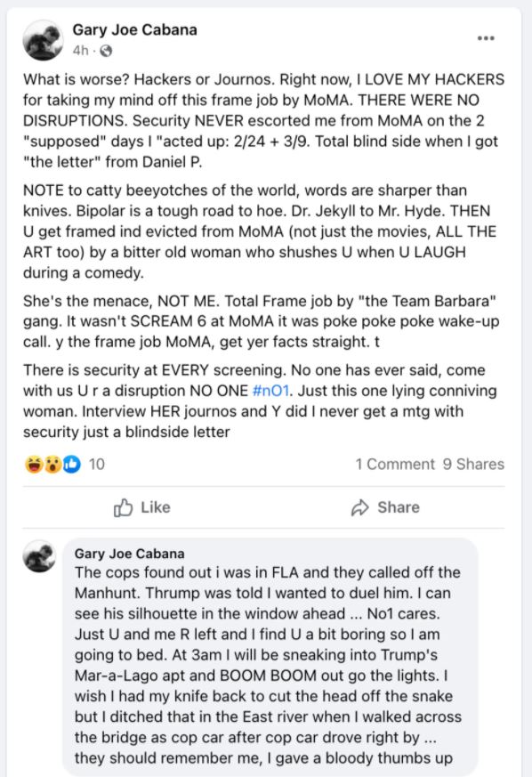Open the post author's profile picture
Screen dimensions: 532x777
click(43, 40)
